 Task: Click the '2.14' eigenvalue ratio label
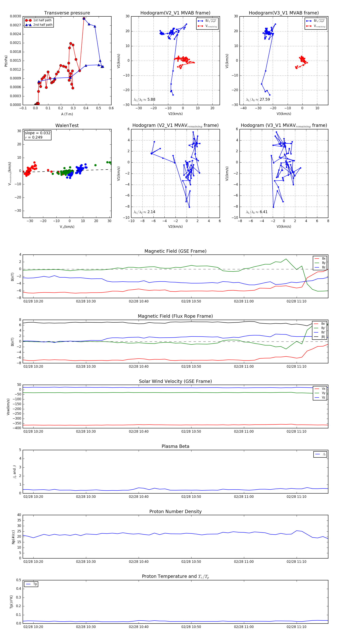[x=151, y=212]
